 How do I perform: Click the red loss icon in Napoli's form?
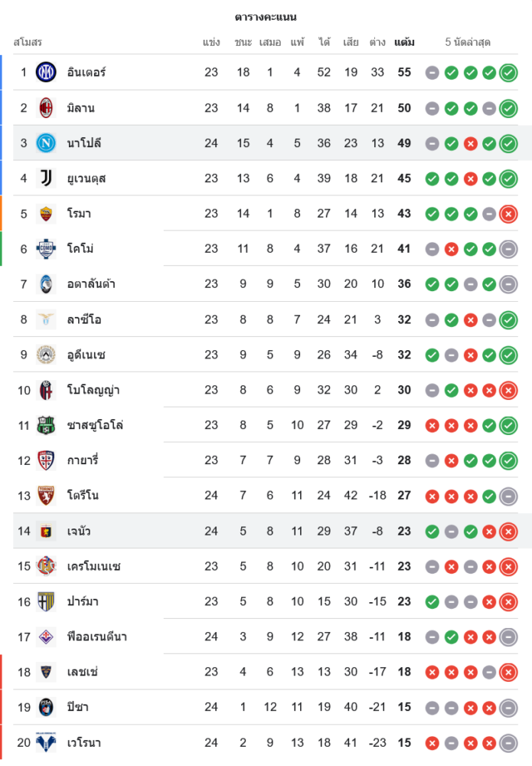coord(471,143)
